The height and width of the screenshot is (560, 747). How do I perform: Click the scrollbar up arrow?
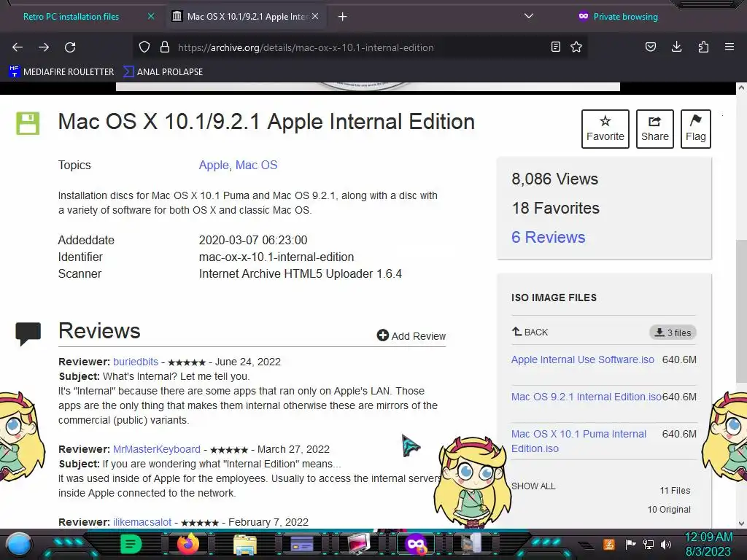(741, 88)
